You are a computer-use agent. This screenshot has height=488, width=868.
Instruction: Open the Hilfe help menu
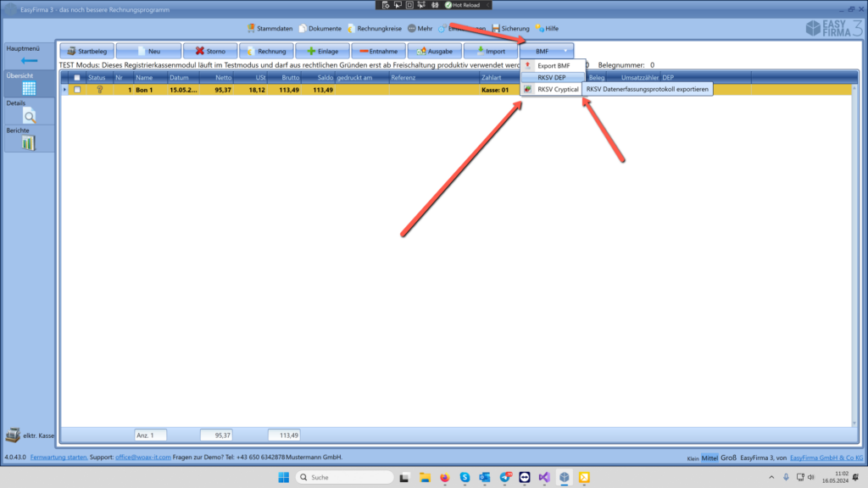click(547, 28)
